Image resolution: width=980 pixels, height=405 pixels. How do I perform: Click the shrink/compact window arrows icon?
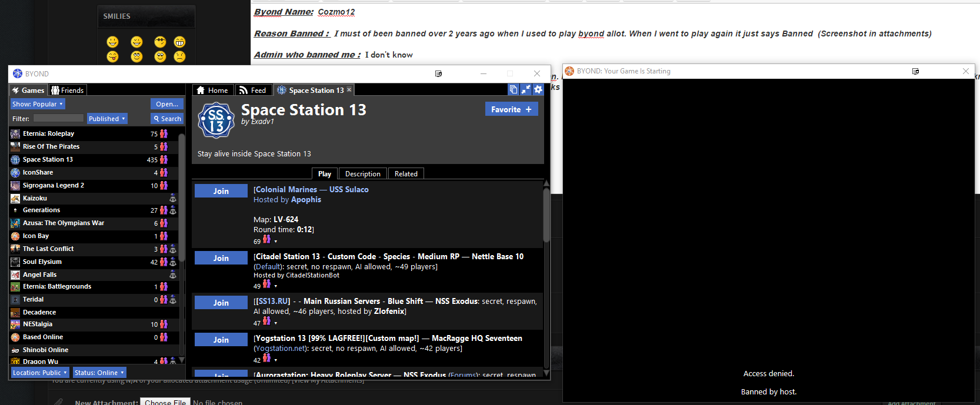[526, 89]
